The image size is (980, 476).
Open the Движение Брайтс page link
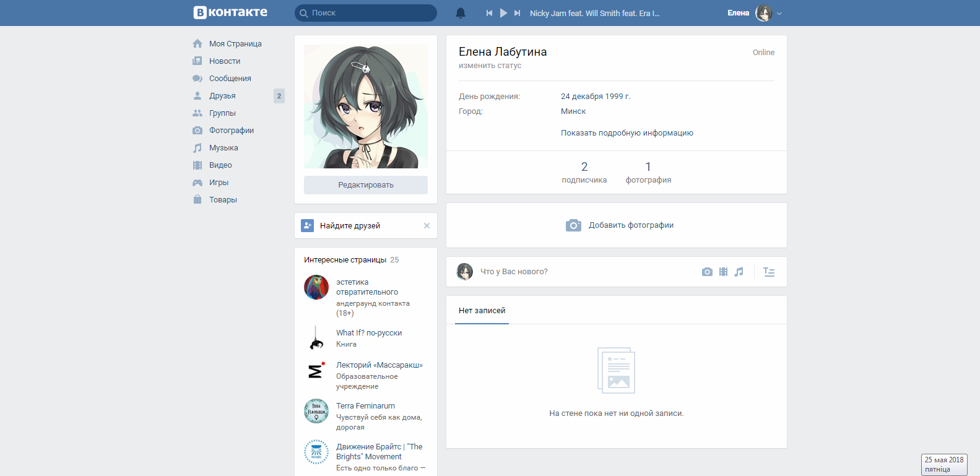click(x=379, y=452)
